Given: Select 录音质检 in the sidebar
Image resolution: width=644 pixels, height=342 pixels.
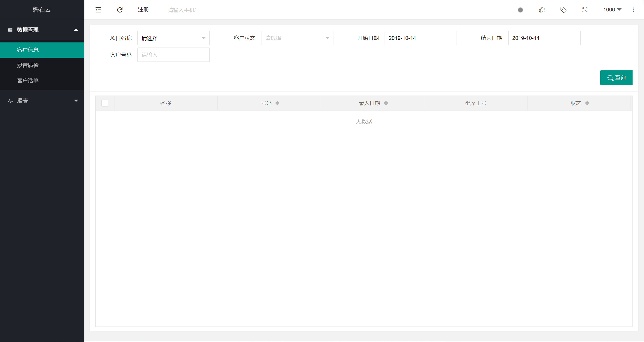Looking at the screenshot, I should (27, 65).
